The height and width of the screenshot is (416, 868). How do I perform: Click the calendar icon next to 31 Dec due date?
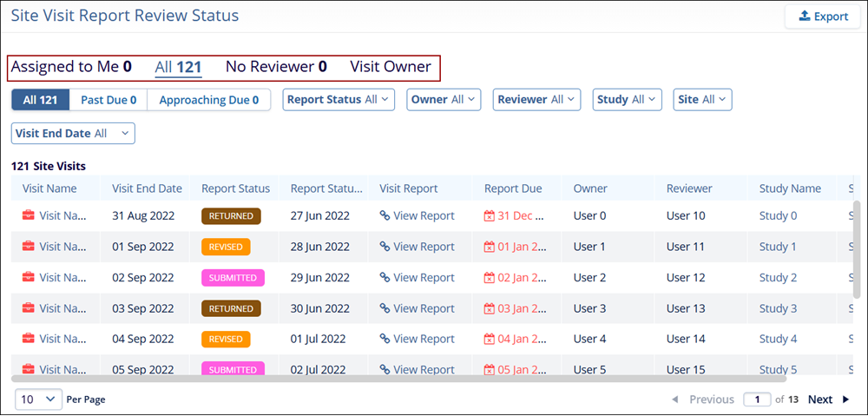pyautogui.click(x=490, y=216)
